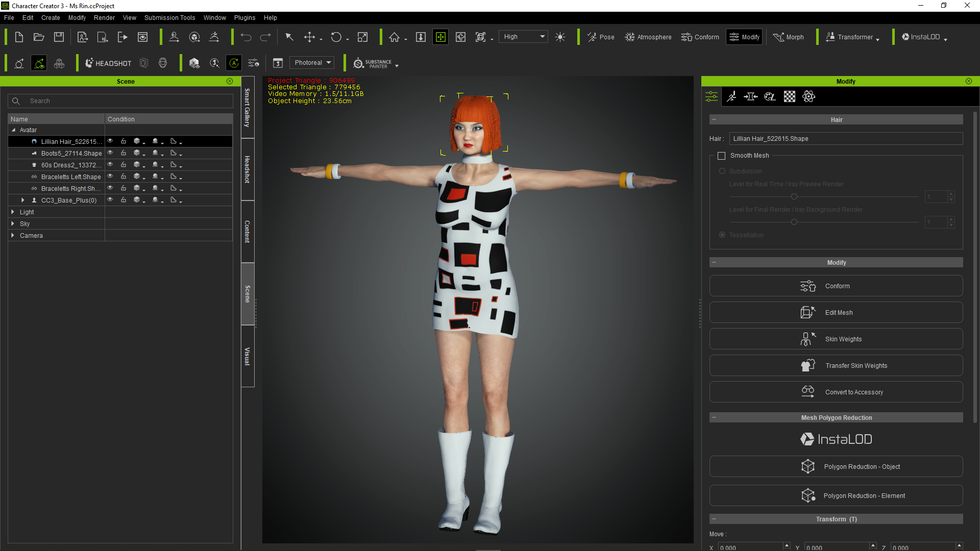Enable the Smooth Mesh checkbox

[x=721, y=156]
